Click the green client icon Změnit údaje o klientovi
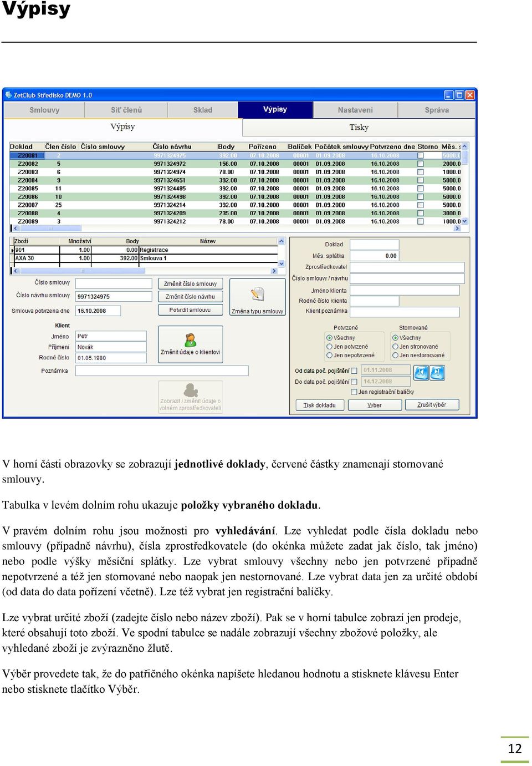The height and width of the screenshot is (766, 532). point(191,339)
